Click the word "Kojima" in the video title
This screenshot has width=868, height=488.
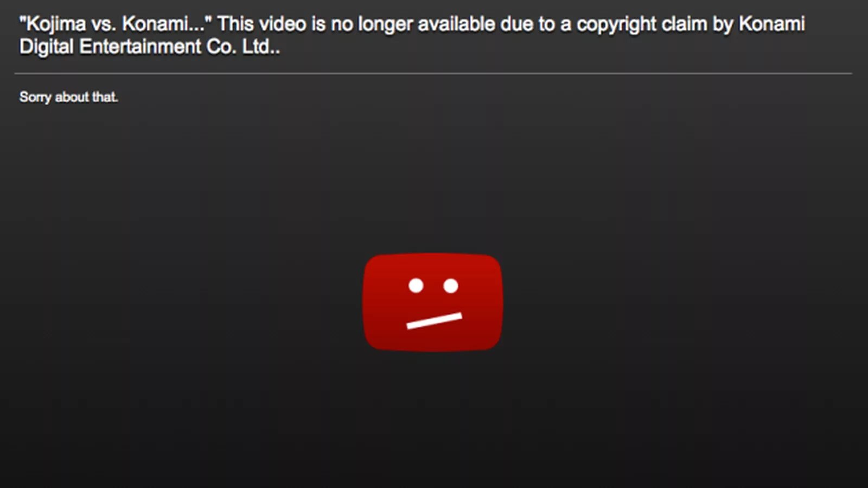click(x=56, y=25)
